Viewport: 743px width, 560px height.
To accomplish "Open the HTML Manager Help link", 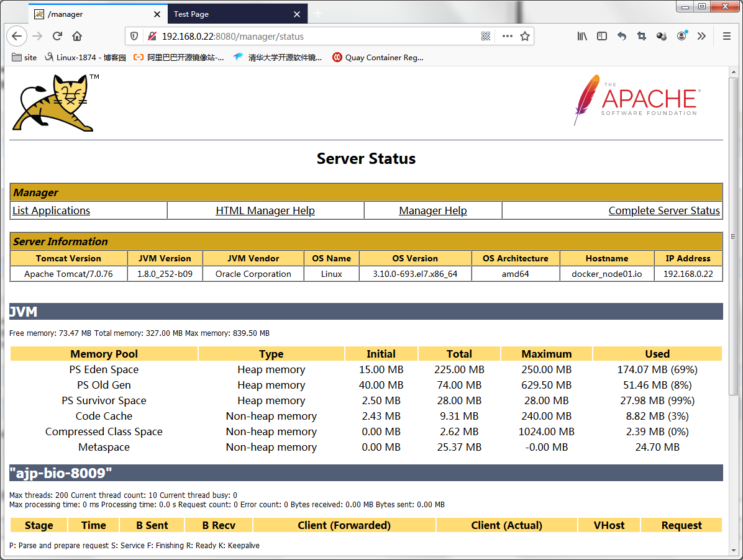I will click(265, 210).
